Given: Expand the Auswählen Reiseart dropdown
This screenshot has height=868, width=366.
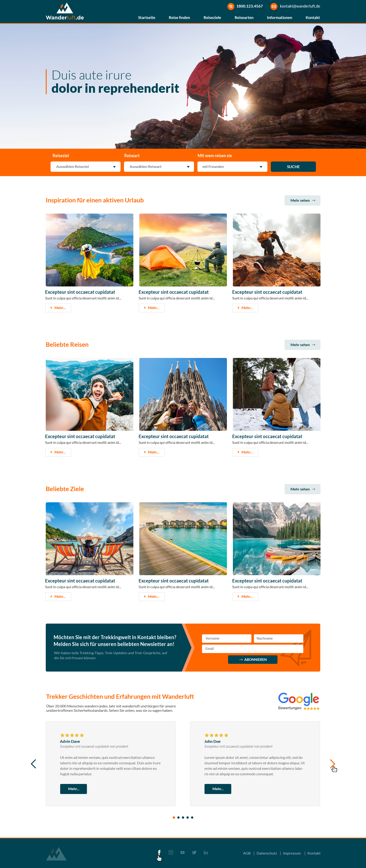Looking at the screenshot, I should click(159, 167).
